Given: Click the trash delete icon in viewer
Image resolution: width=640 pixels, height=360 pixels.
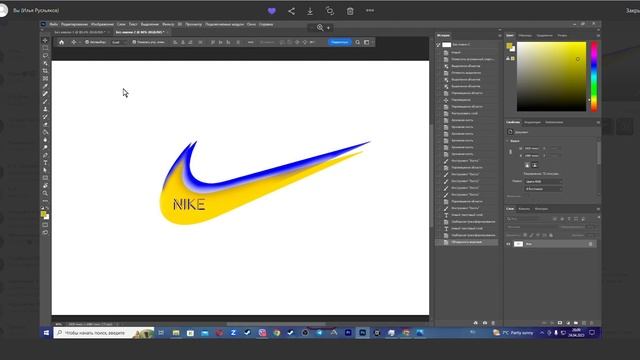Looking at the screenshot, I should [x=350, y=11].
